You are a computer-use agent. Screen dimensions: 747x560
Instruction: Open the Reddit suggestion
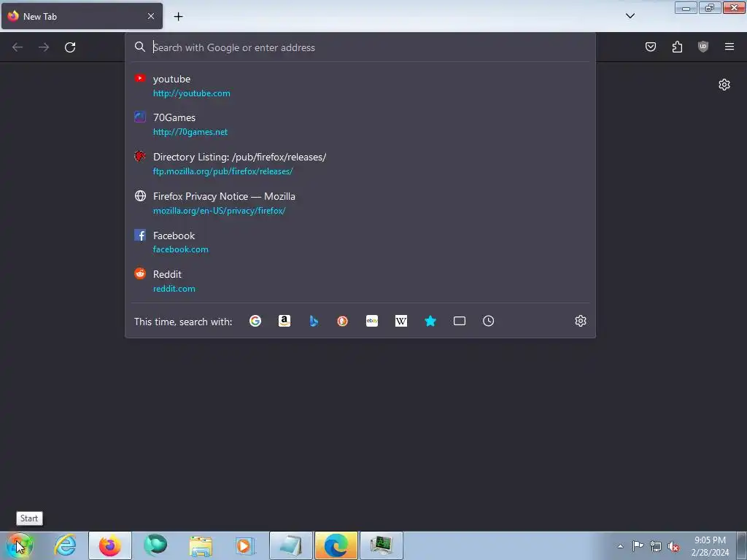coord(360,281)
